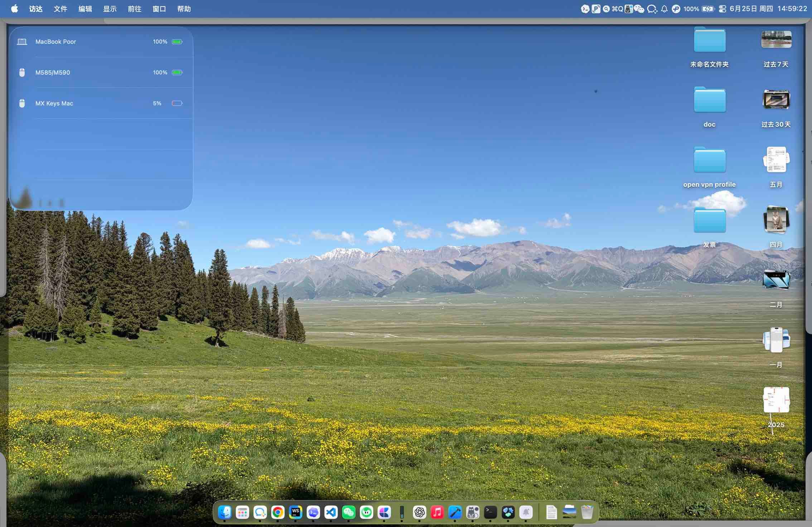The height and width of the screenshot is (527, 812).
Task: Open the ChatGPT app in the Dock
Action: (x=420, y=512)
